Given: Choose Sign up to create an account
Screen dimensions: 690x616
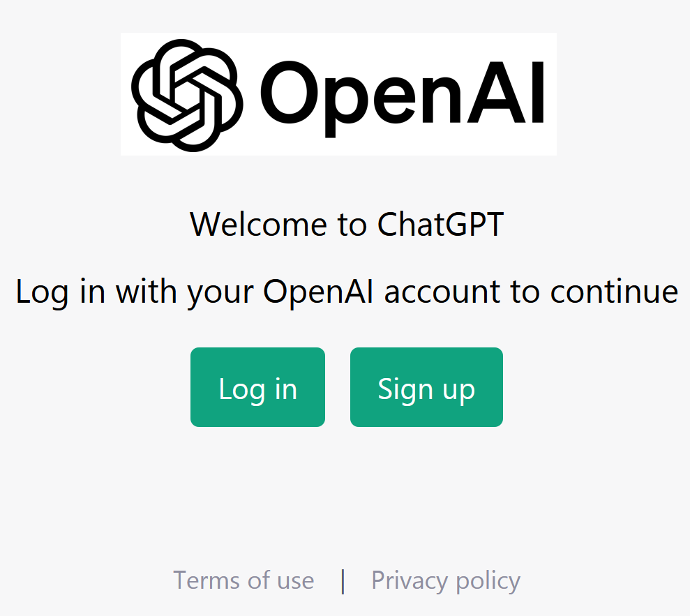Looking at the screenshot, I should click(426, 386).
